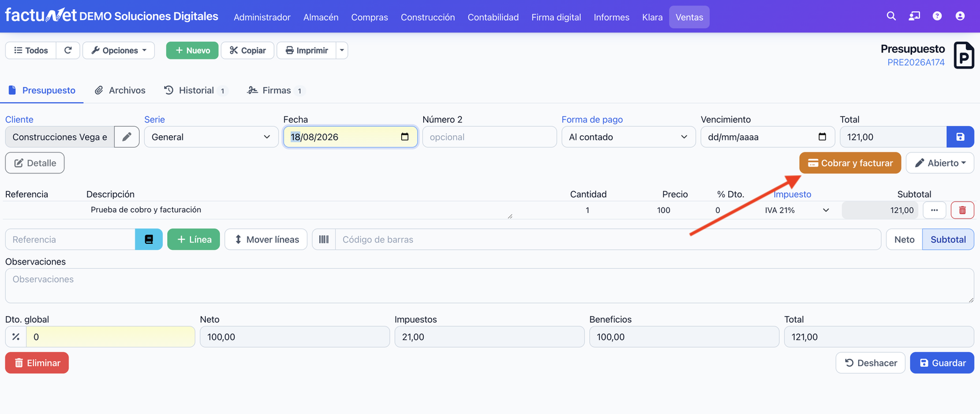Open the Contabilidad menu

click(x=493, y=17)
